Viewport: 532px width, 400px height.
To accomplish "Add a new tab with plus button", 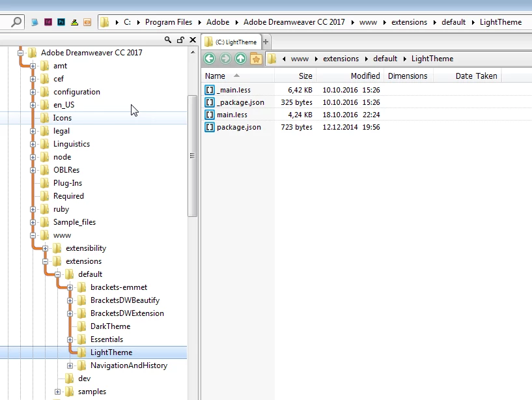I will pos(266,42).
